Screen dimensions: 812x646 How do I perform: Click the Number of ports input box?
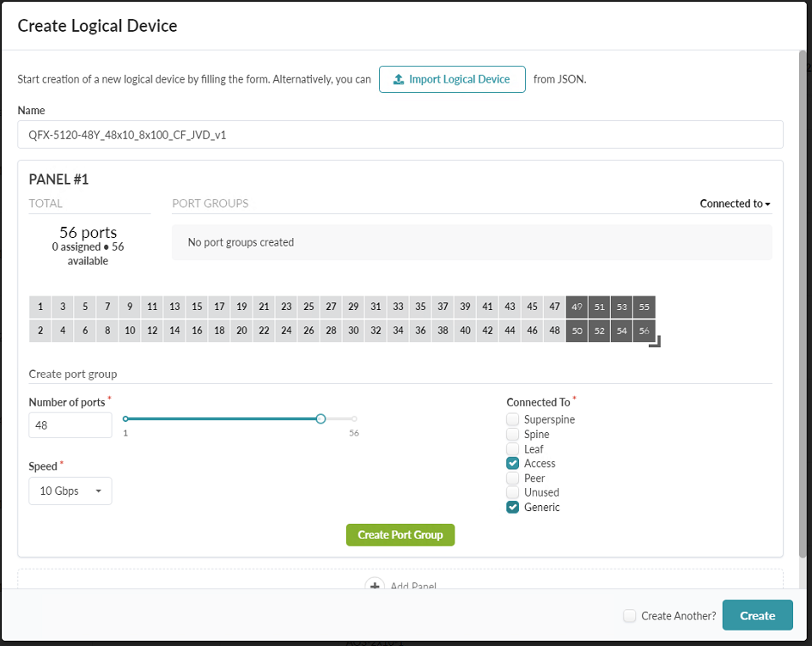pyautogui.click(x=70, y=425)
